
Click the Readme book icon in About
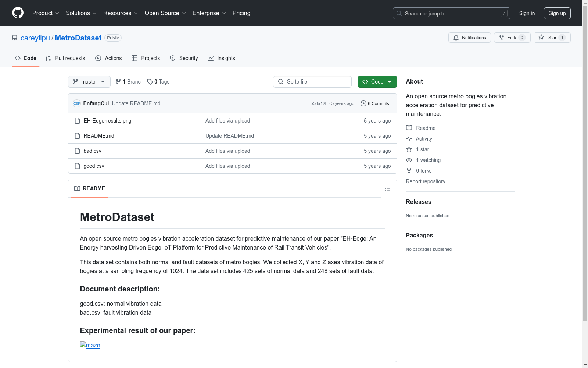(409, 128)
